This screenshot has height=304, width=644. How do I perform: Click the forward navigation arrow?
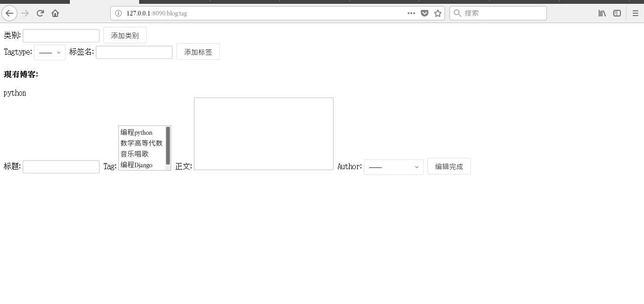25,13
